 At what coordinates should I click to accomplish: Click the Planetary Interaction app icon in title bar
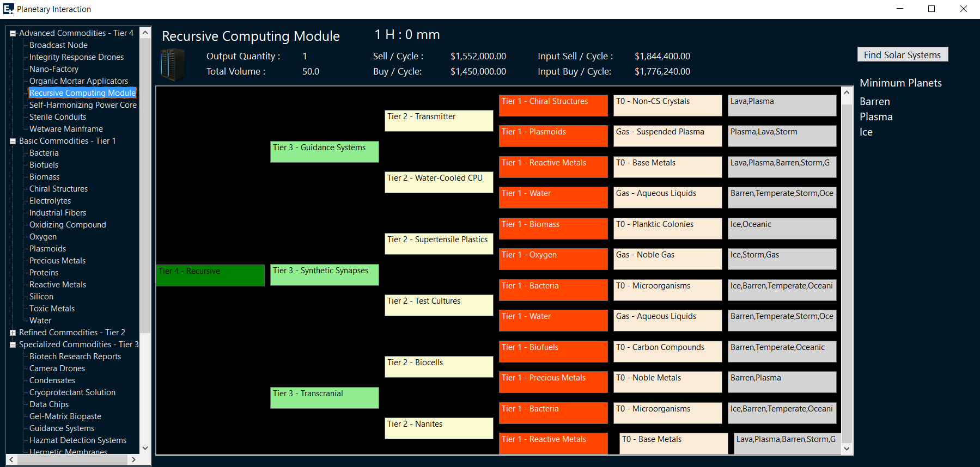tap(8, 9)
